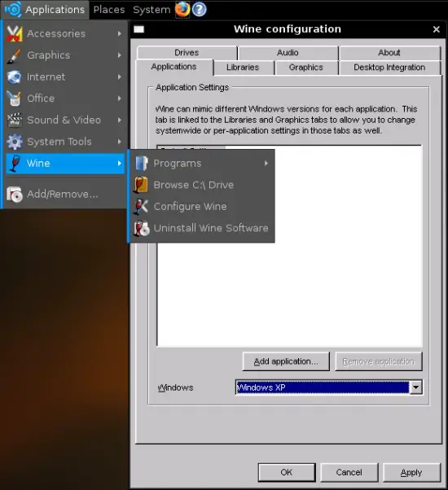Image resolution: width=448 pixels, height=490 pixels.
Task: Click the Graphics paintbrush icon
Action: (x=15, y=55)
